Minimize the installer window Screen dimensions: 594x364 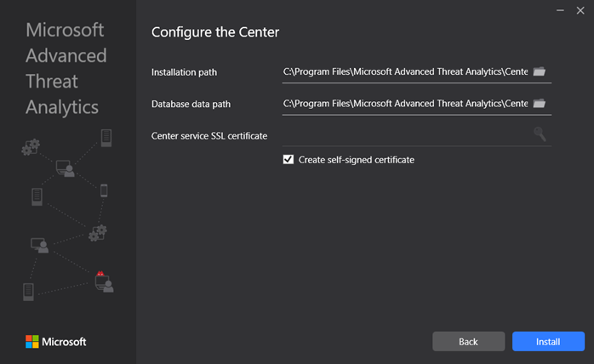pyautogui.click(x=560, y=10)
